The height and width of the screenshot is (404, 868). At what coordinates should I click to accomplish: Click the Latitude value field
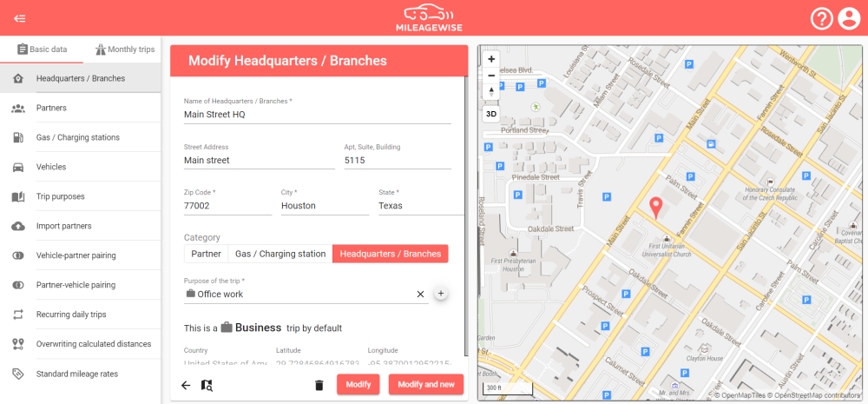318,363
